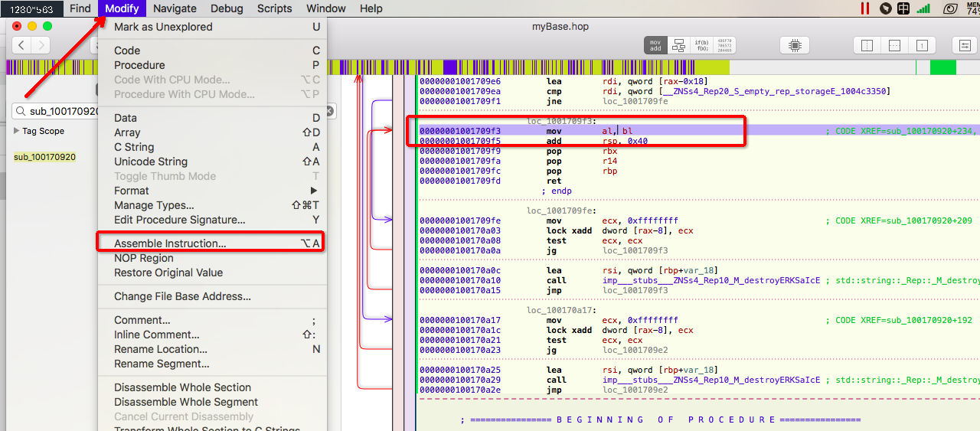The width and height of the screenshot is (980, 431).
Task: Click the myBase.hop window title
Action: click(x=560, y=26)
